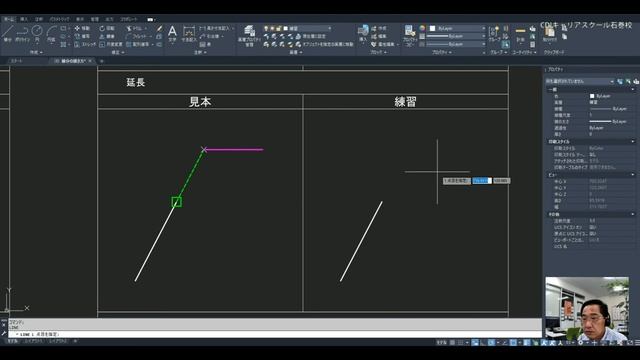Click the Mirror (鏡像) tool
The height and width of the screenshot is (360, 640).
[107, 36]
